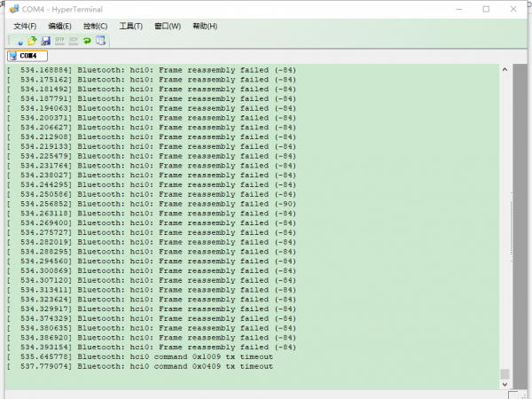Click the last tx timeout log line

[142, 366]
